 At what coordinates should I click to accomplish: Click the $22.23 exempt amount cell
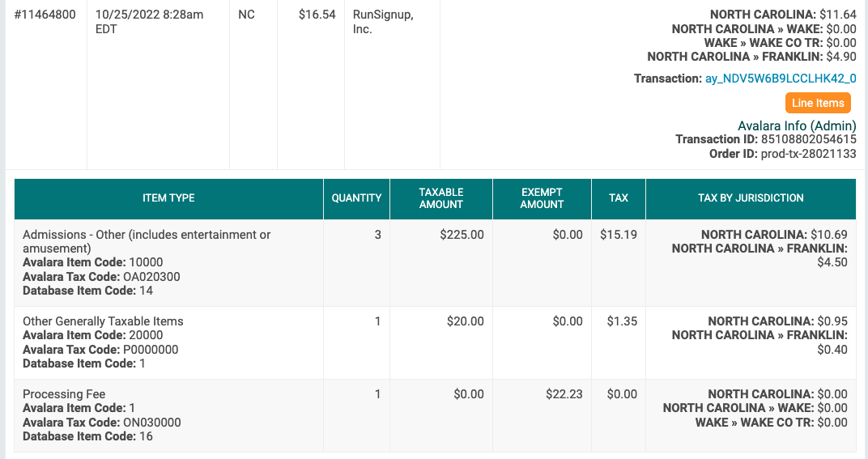click(x=564, y=394)
